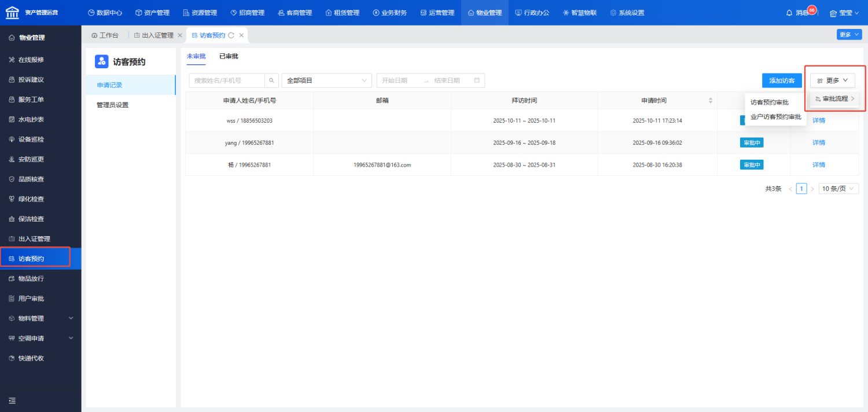
Task: Click the 搜索姓名/手机号 search field
Action: click(x=227, y=80)
